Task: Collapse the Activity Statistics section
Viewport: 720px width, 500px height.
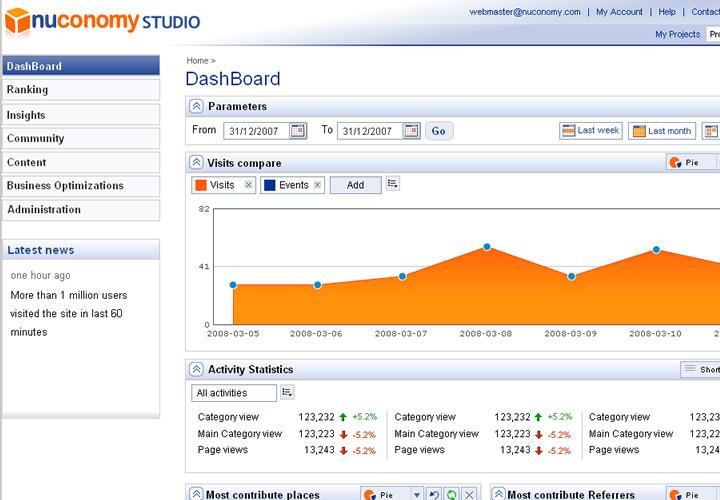Action: coord(196,370)
